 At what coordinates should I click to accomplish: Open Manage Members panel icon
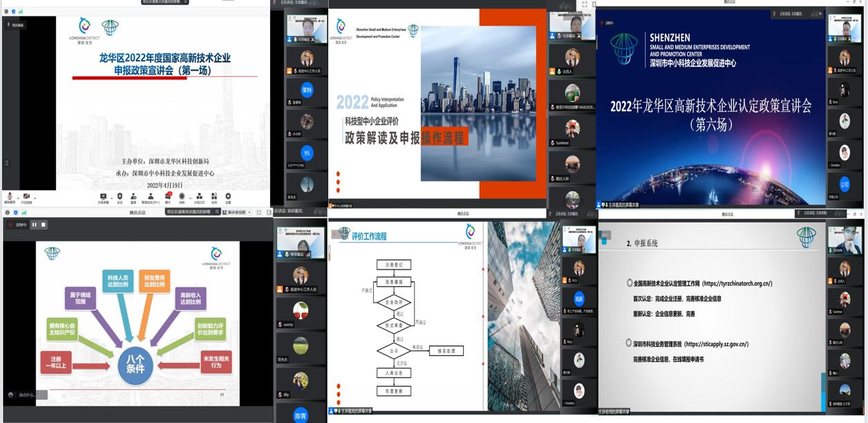click(x=150, y=196)
